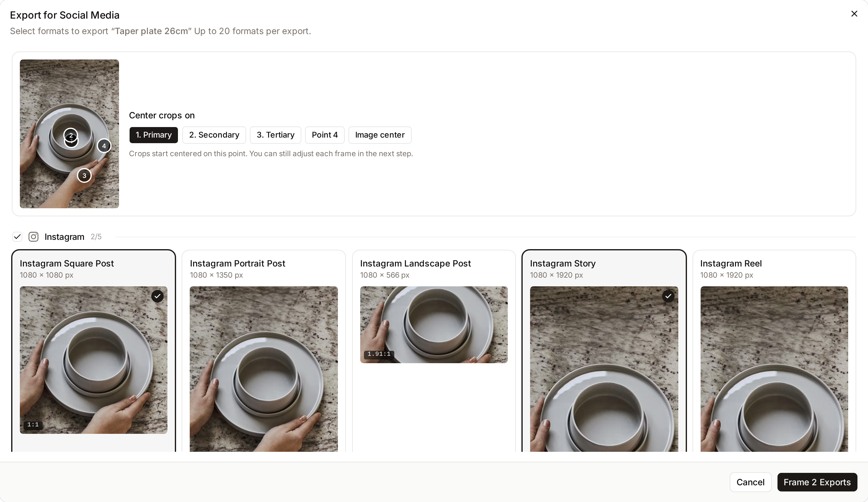Click the "Instagram" group heading text

(64, 237)
